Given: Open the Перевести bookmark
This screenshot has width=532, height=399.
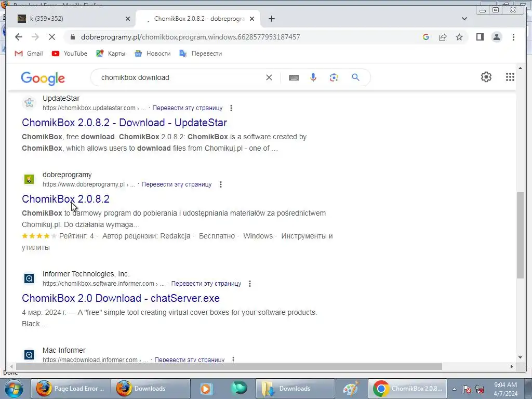Looking at the screenshot, I should tap(201, 54).
